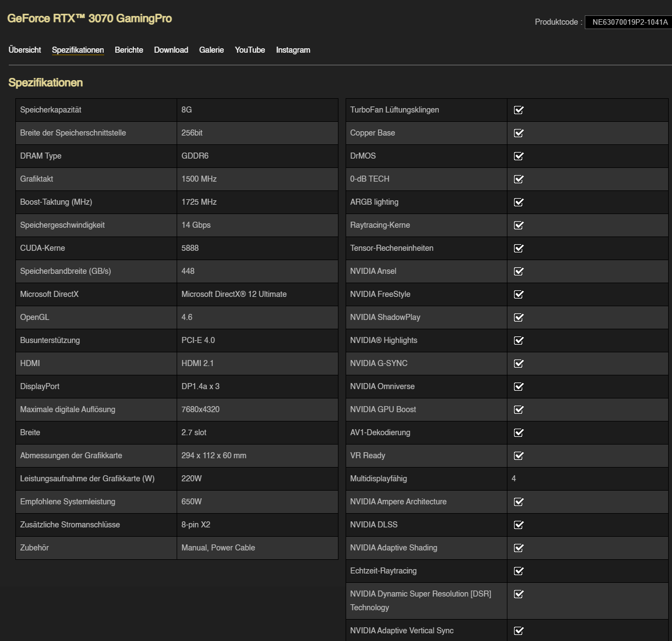The image size is (672, 641).
Task: Click the Zusätzliche Stromanschlüsse label
Action: (x=70, y=525)
